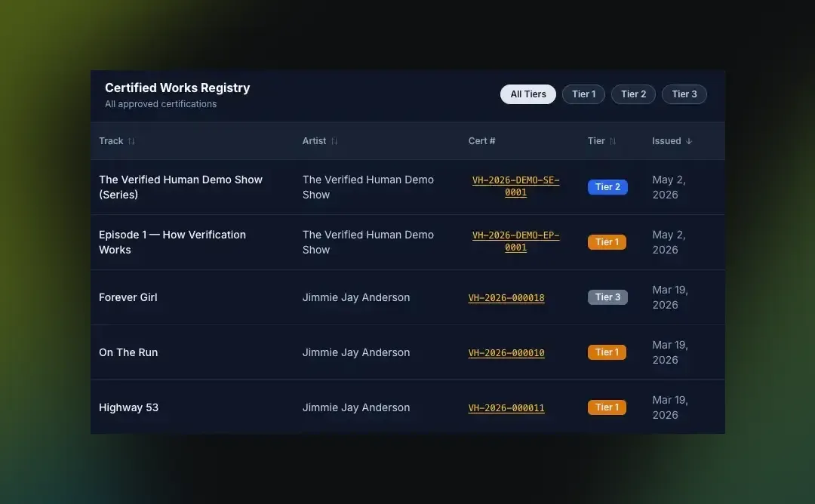Image resolution: width=815 pixels, height=504 pixels.
Task: Open certificate VH-2026-000018
Action: coord(506,298)
